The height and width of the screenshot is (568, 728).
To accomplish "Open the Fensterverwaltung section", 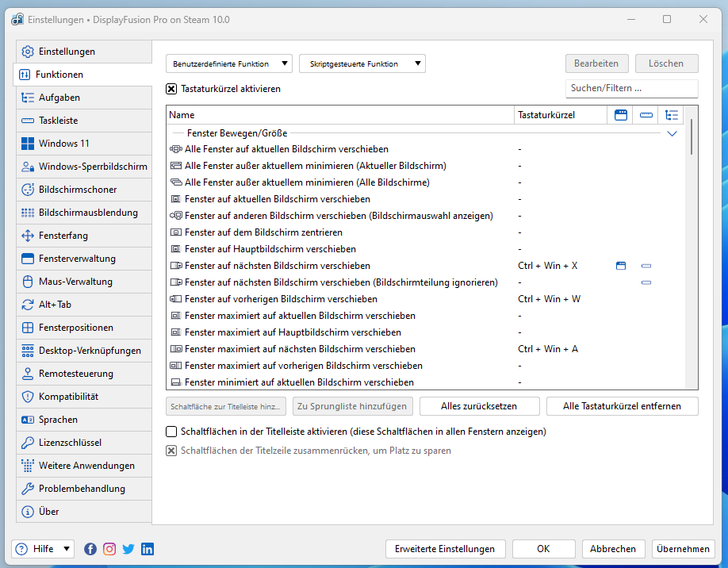I will pyautogui.click(x=84, y=259).
